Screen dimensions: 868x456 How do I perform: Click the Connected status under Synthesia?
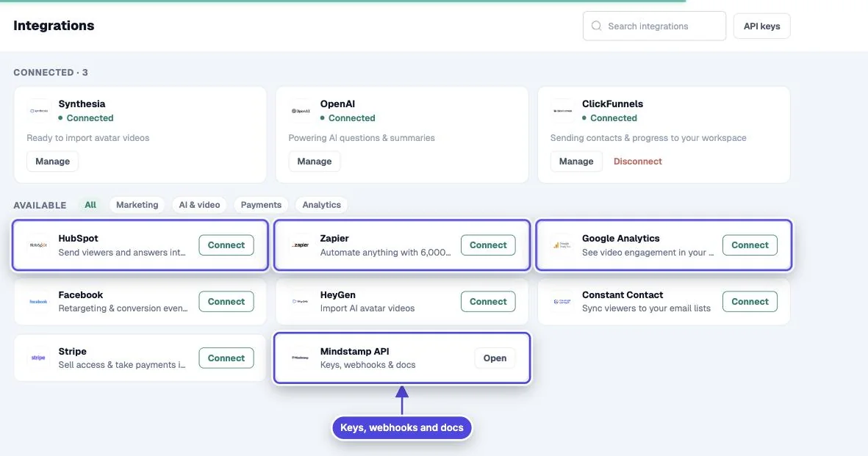(86, 118)
